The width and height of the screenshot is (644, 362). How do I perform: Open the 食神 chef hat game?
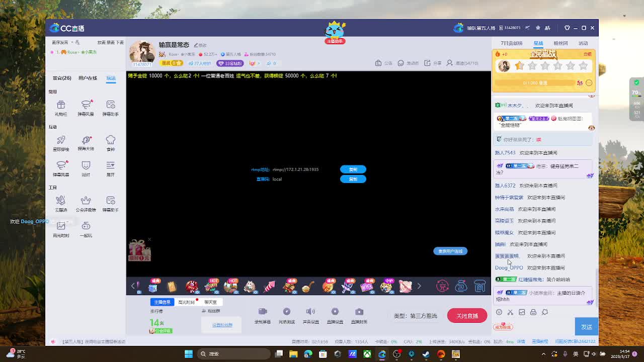110,143
